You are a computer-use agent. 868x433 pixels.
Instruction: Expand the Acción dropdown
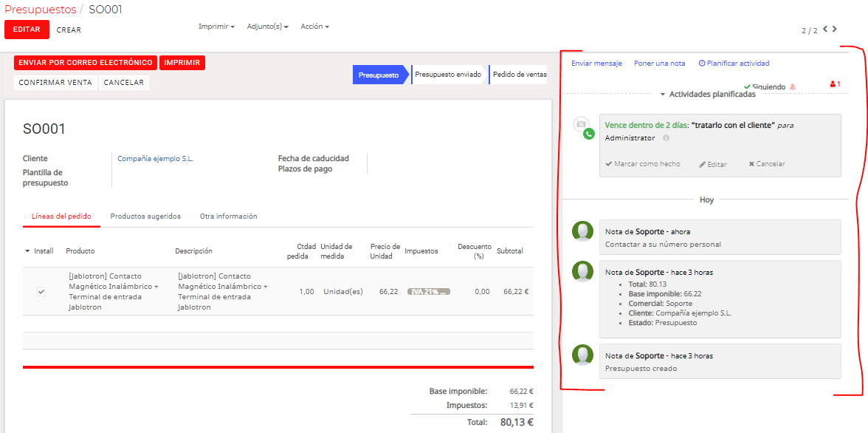click(x=314, y=26)
